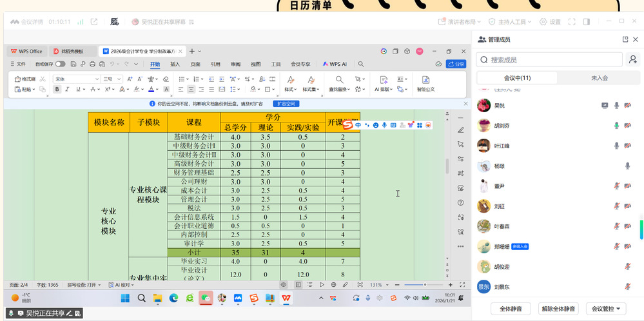Click the microphone icon for 胡刘芬
This screenshot has height=321, width=644.
(616, 126)
